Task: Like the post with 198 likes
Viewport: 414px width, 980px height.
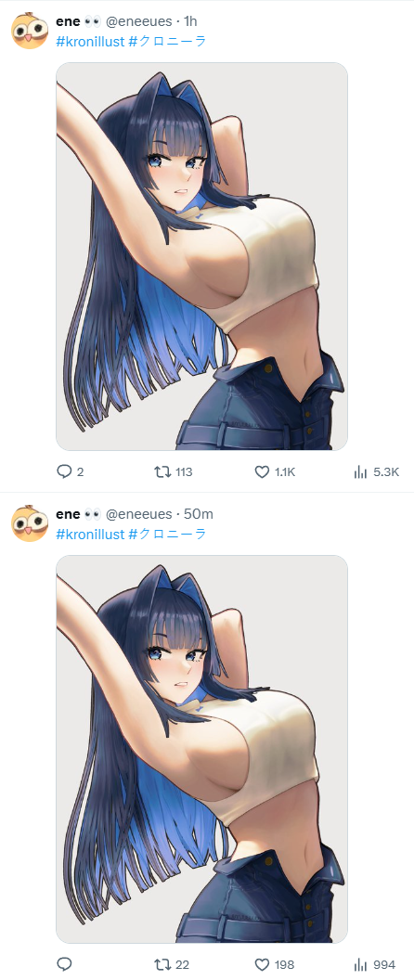Action: [275, 964]
